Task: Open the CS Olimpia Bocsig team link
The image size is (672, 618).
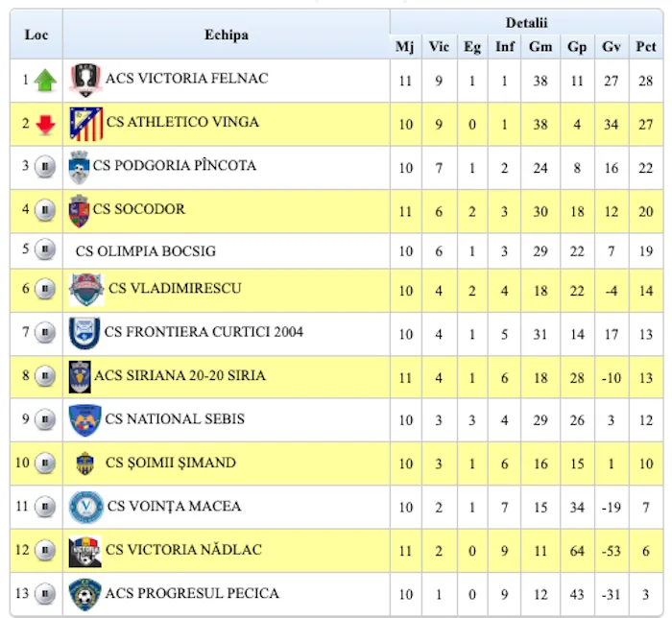Action: (x=146, y=252)
